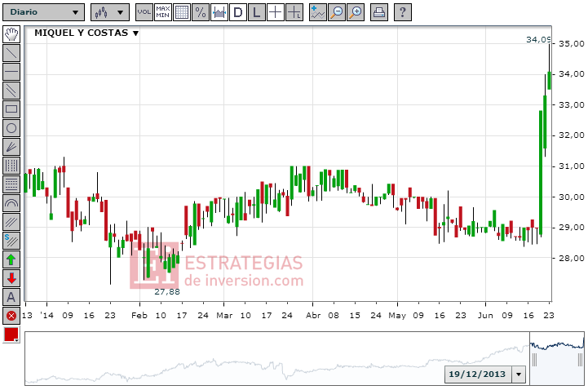Place a green up arrow marker
This screenshot has height=390, width=588.
(11, 259)
